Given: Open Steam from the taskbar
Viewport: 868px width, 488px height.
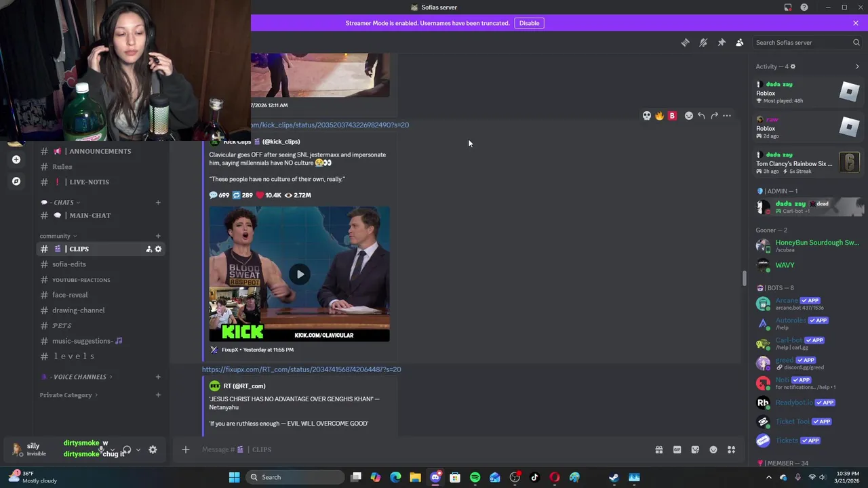Looking at the screenshot, I should [x=614, y=477].
